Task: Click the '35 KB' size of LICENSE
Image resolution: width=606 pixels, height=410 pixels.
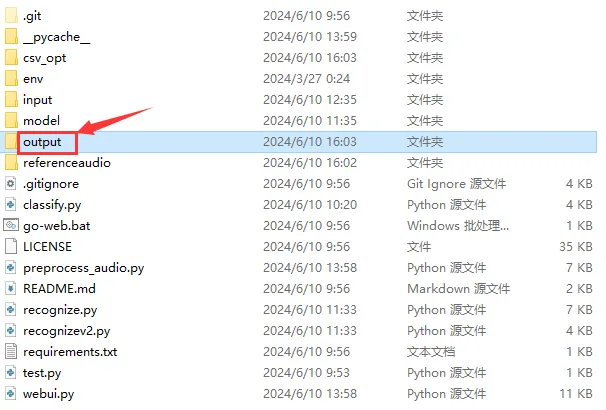Action: pyautogui.click(x=576, y=247)
